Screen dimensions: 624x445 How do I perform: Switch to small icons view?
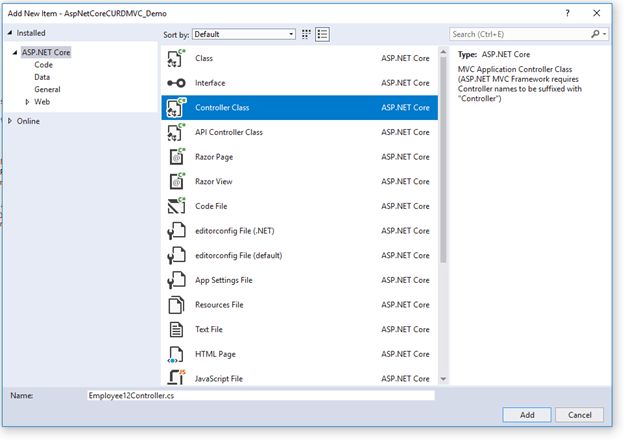tap(306, 35)
